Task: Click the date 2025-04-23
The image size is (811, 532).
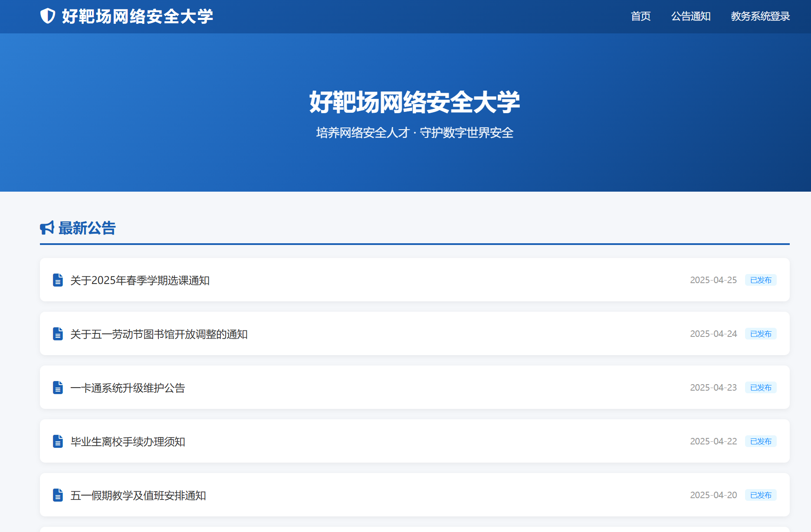Action: (x=713, y=388)
